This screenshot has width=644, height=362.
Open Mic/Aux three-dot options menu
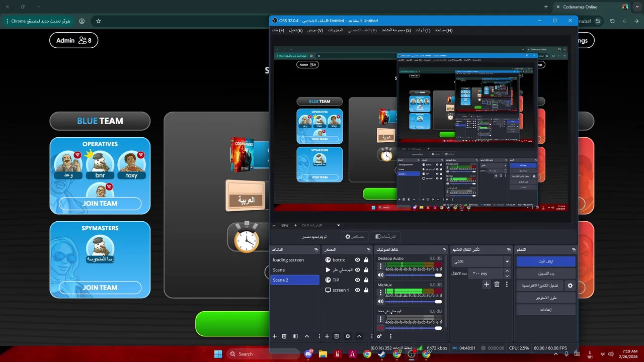click(381, 293)
